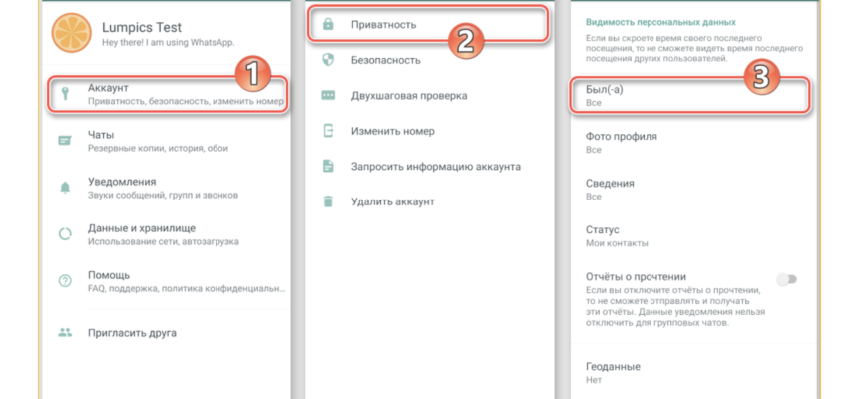Click the 'Нет' value under Геоданные
868x399 pixels.
click(594, 380)
